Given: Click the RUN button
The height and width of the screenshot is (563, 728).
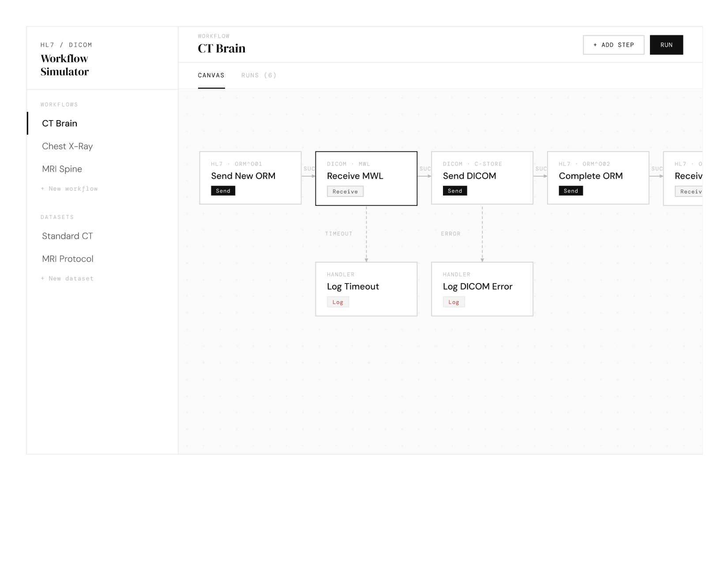Looking at the screenshot, I should click(666, 45).
